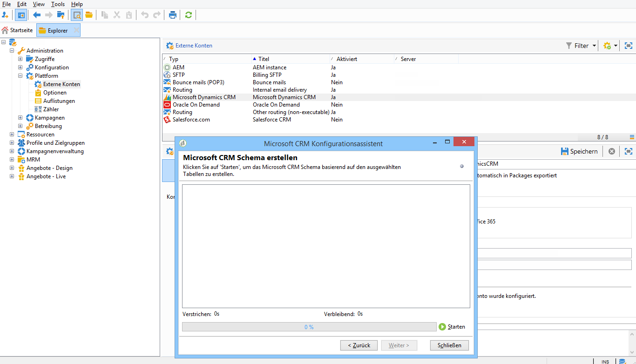Click the Paste clipboard icon
The image size is (636, 364).
click(x=129, y=15)
